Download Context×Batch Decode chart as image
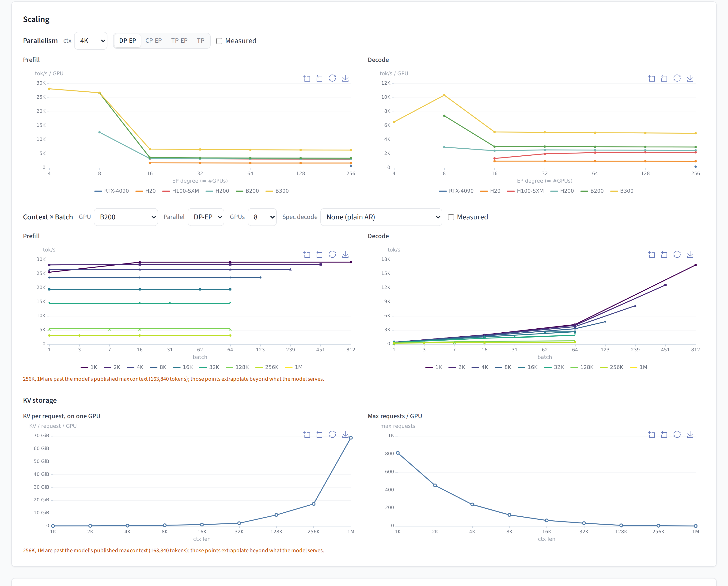Image resolution: width=728 pixels, height=586 pixels. [x=690, y=255]
